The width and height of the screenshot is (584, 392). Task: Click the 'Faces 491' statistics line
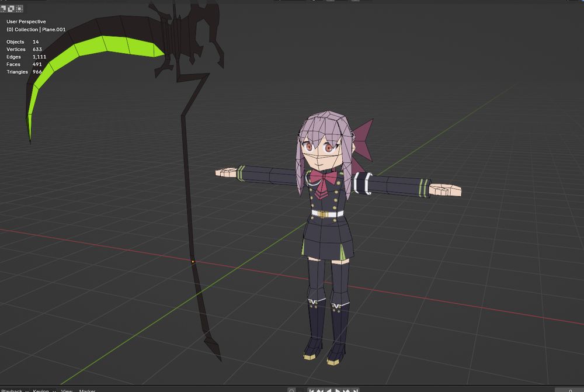[x=24, y=64]
